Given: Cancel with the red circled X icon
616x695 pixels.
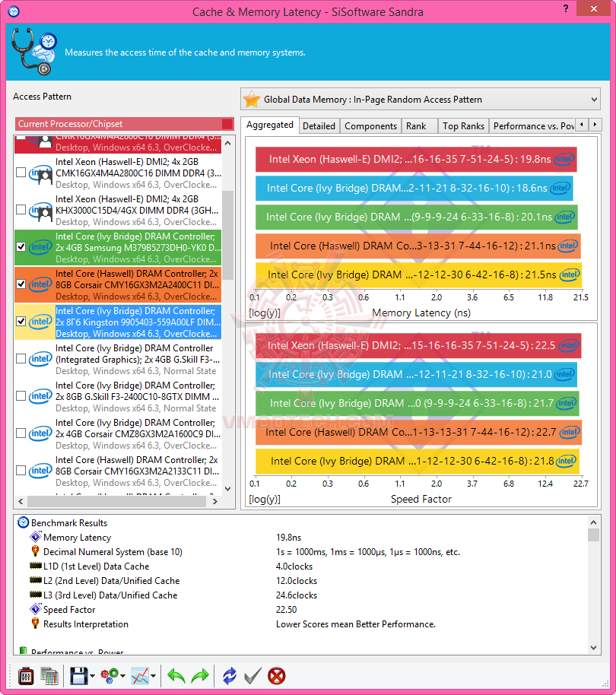Looking at the screenshot, I should tap(277, 676).
